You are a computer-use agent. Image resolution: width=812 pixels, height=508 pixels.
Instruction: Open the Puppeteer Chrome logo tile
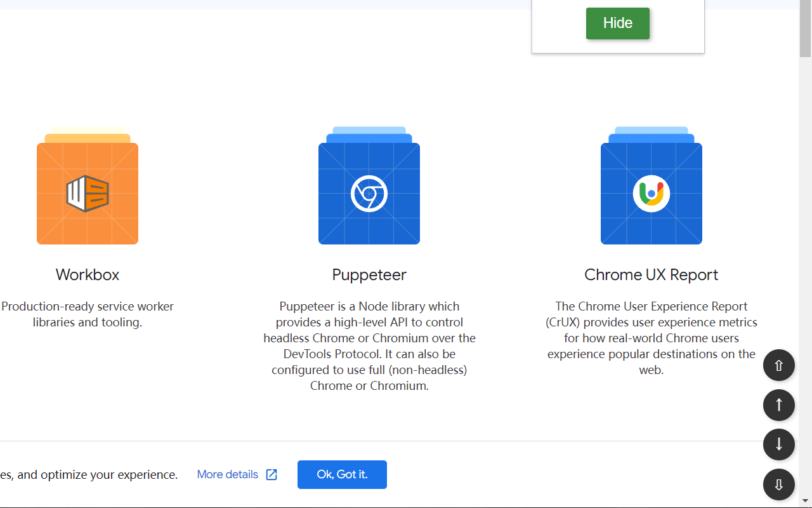click(x=369, y=186)
